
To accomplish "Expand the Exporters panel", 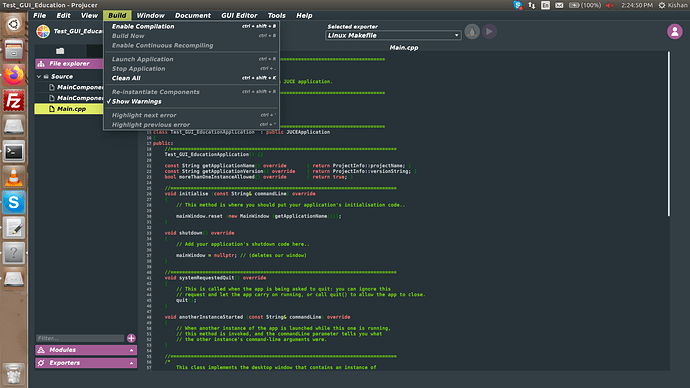I will [x=86, y=363].
